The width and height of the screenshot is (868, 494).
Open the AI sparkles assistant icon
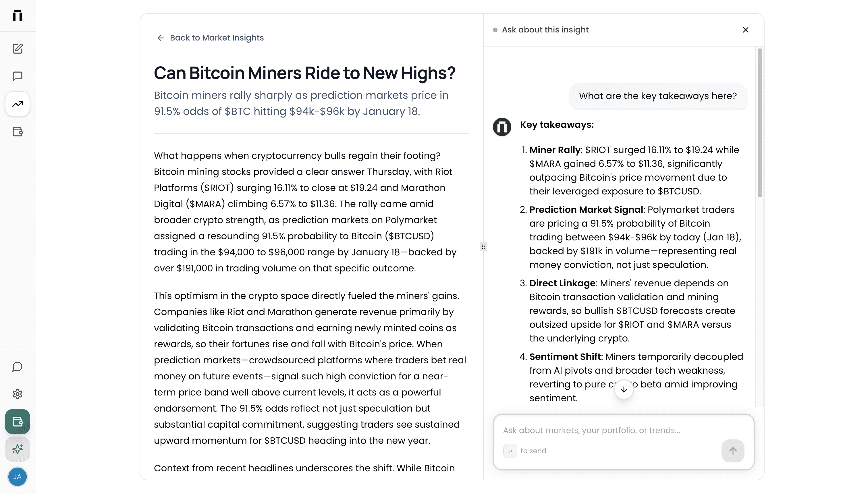[x=17, y=449]
